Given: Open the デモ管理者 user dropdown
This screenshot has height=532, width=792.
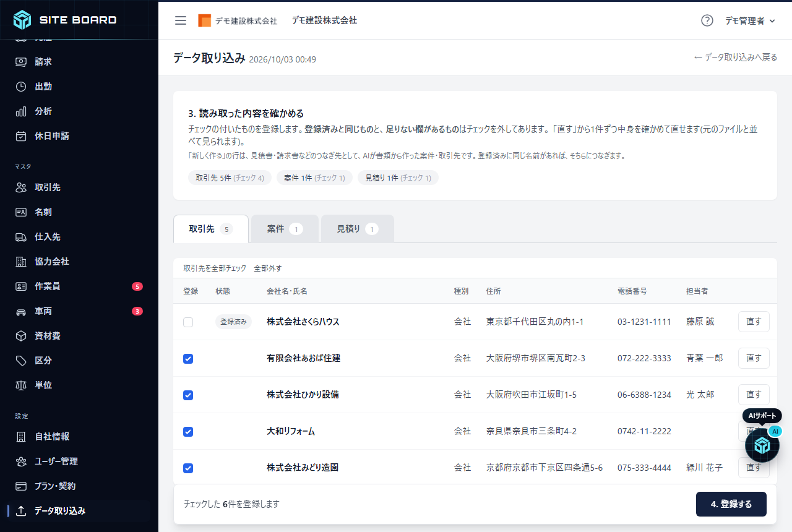Looking at the screenshot, I should [x=750, y=20].
